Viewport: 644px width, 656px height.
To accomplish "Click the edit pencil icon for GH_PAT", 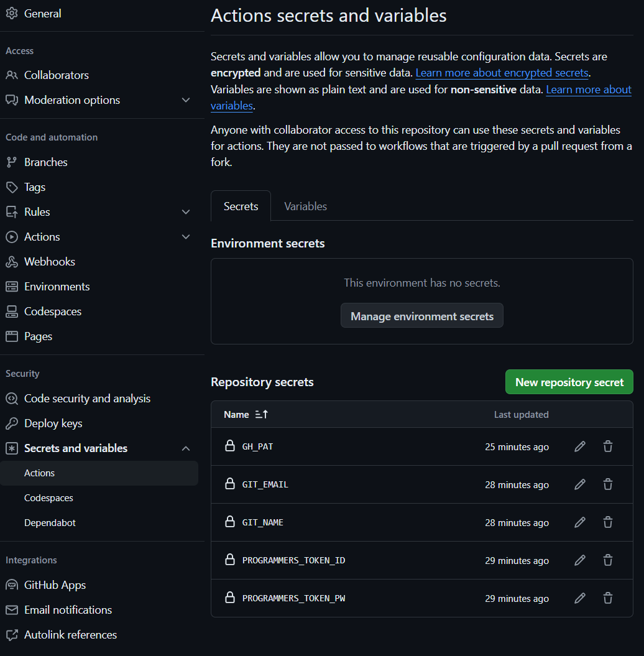I will click(x=580, y=446).
